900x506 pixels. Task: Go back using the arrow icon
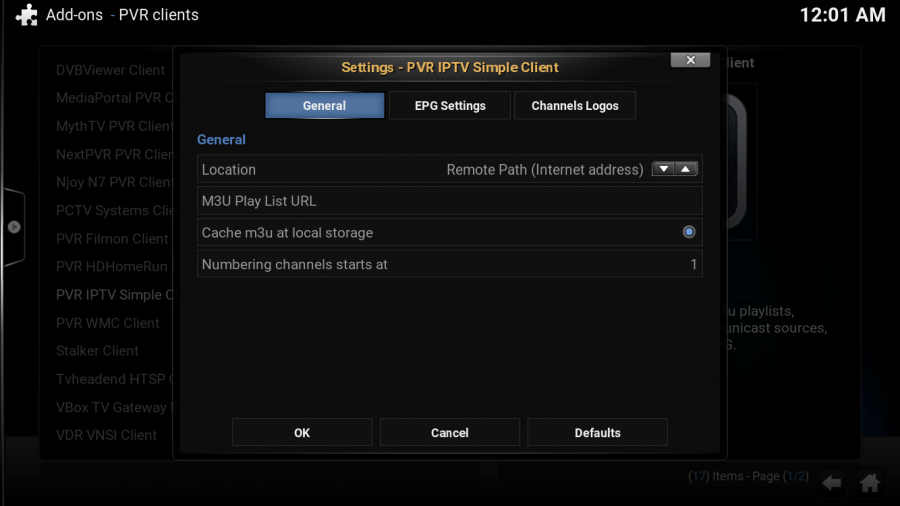832,483
